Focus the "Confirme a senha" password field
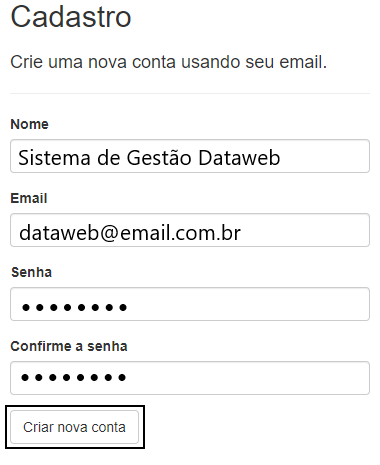The image size is (380, 465). (190, 378)
